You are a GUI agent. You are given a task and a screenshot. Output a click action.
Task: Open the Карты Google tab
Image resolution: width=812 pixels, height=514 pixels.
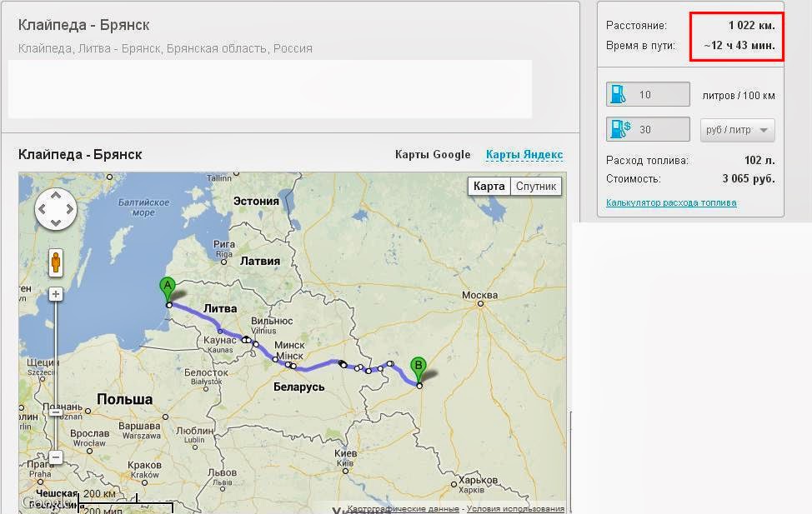coord(433,154)
